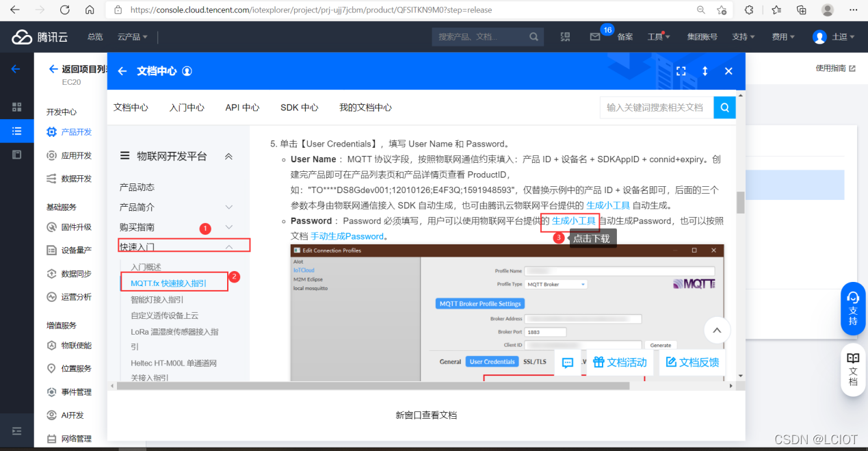Click 新窗口查看文档 at panel bottom

point(426,415)
